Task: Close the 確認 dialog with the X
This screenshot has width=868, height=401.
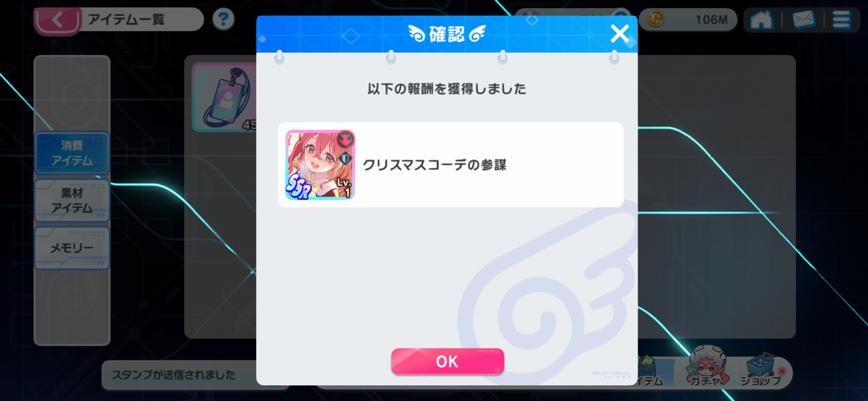Action: pos(619,34)
